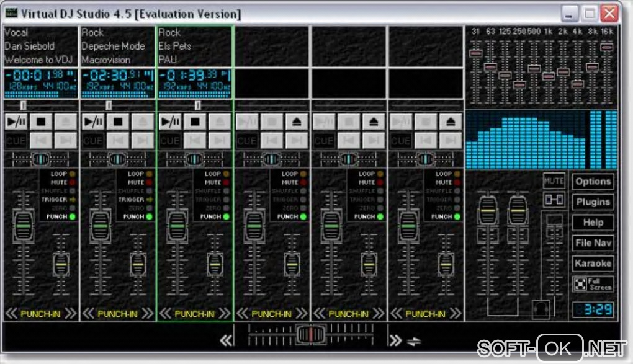
Task: Click the eject button on the sixth deck
Action: click(x=451, y=122)
